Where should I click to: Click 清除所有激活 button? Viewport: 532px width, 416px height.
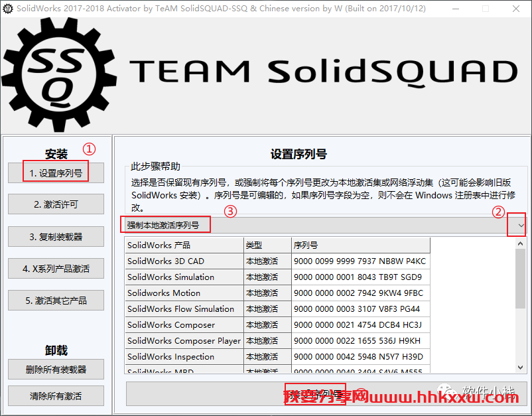56,395
